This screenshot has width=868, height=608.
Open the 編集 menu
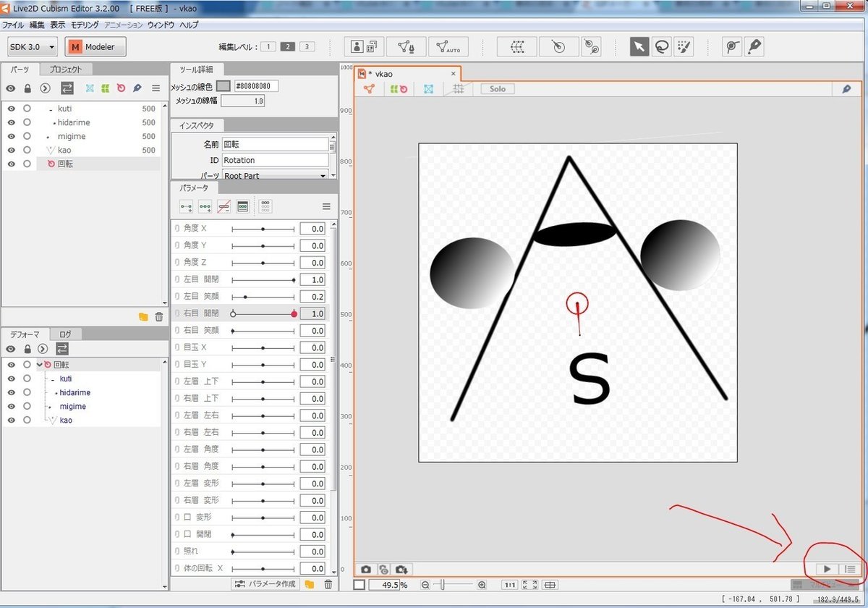[x=37, y=25]
